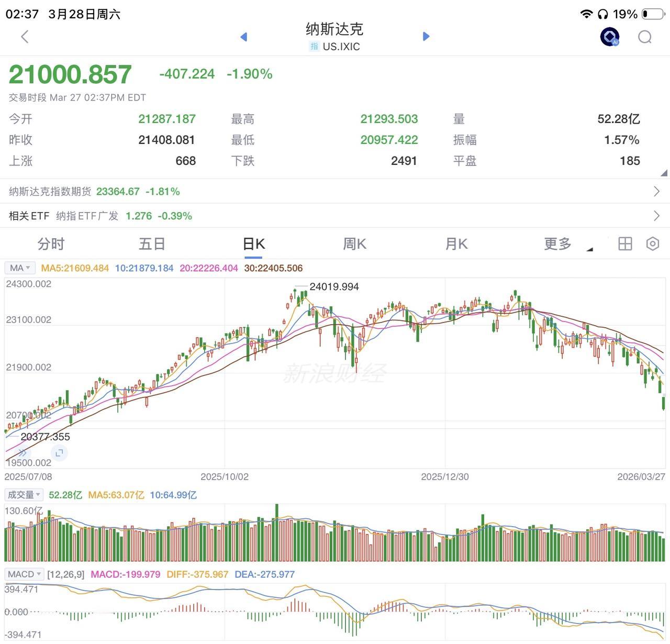
Task: Tap current price 21000.857
Action: point(70,74)
